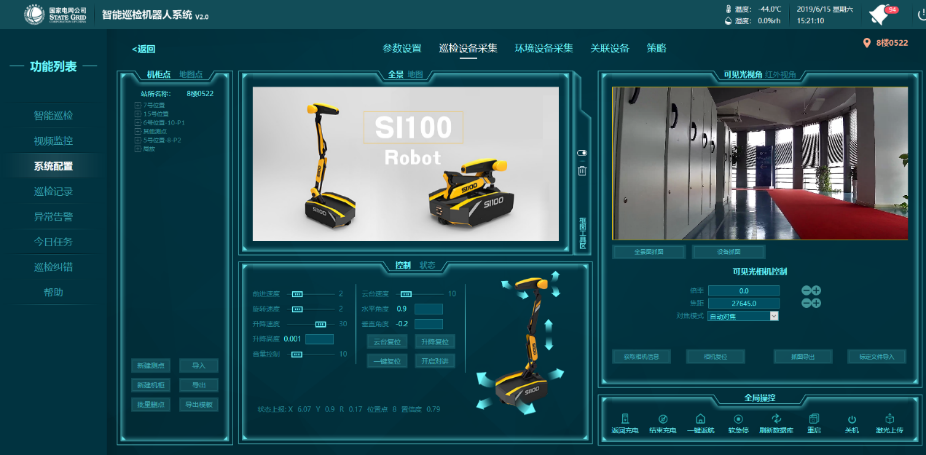Click the 刷新数据库 refresh database icon
The image size is (926, 455).
777,418
